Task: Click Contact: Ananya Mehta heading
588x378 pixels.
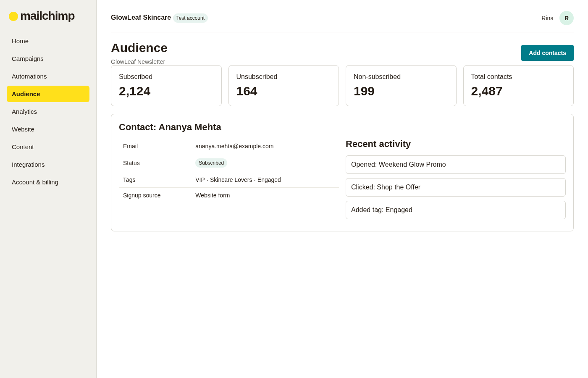Action: 170,127
